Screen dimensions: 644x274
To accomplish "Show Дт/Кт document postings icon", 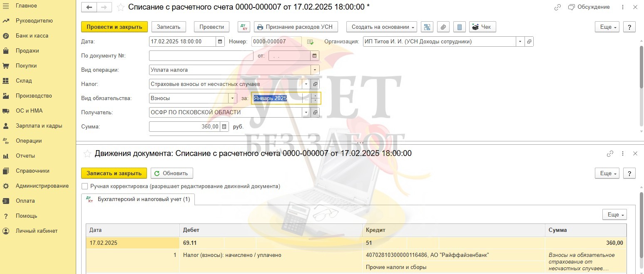I will pos(244,27).
